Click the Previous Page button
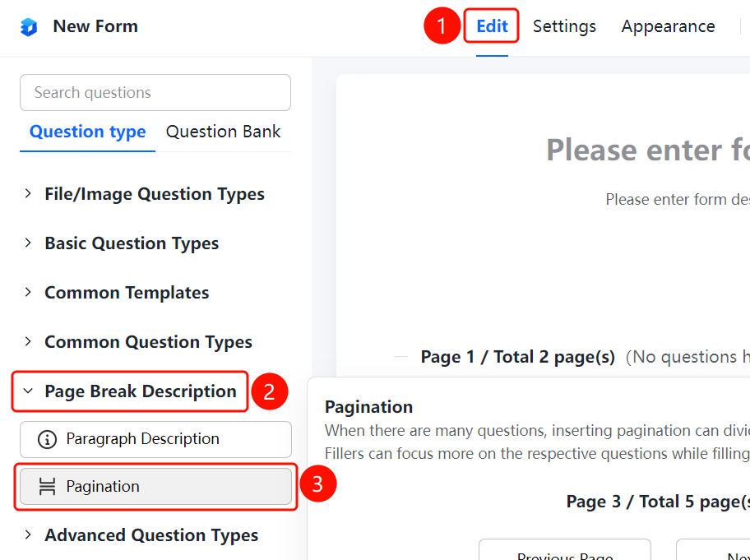750x560 pixels. (565, 550)
